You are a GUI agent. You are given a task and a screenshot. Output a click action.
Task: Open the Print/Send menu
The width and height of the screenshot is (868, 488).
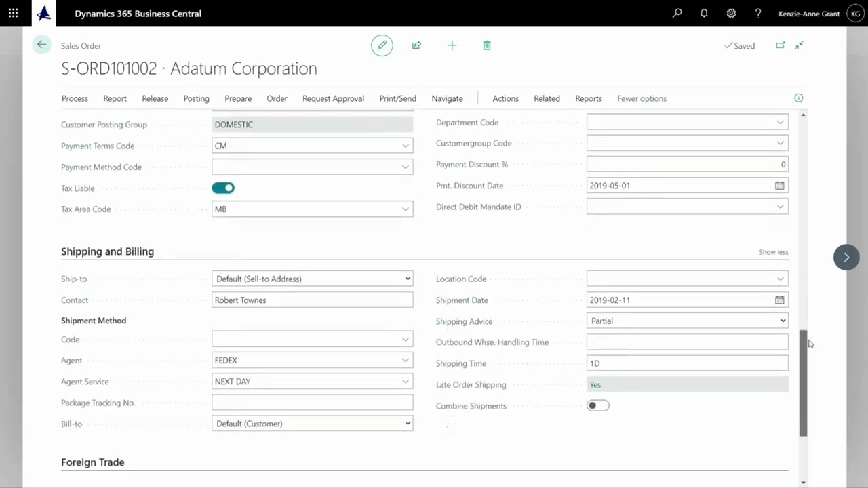397,98
